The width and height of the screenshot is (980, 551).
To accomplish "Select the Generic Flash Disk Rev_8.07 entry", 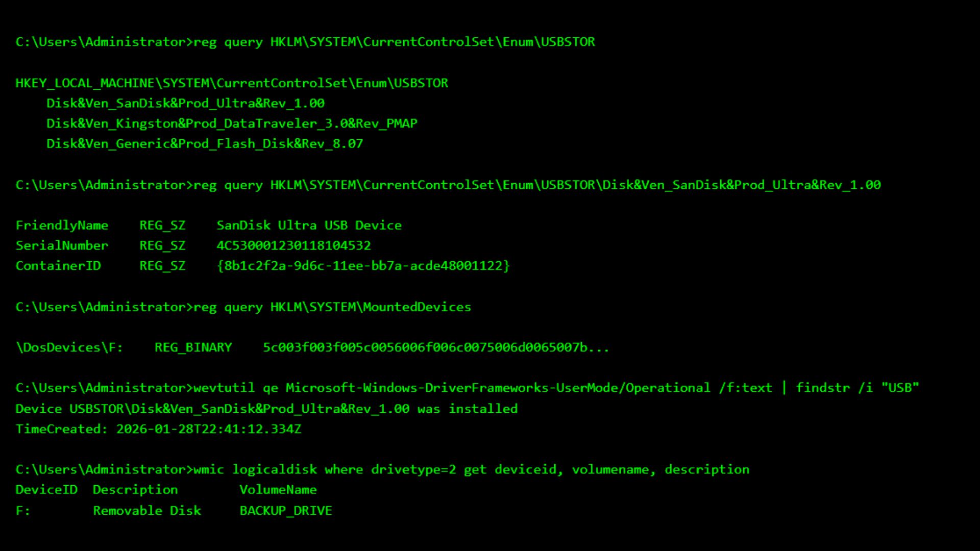I will pos(205,144).
